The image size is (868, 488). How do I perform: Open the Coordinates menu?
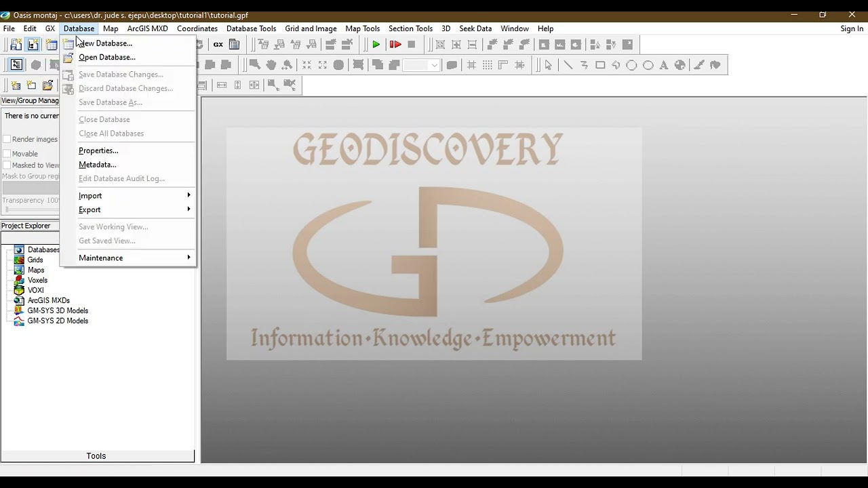pos(197,28)
